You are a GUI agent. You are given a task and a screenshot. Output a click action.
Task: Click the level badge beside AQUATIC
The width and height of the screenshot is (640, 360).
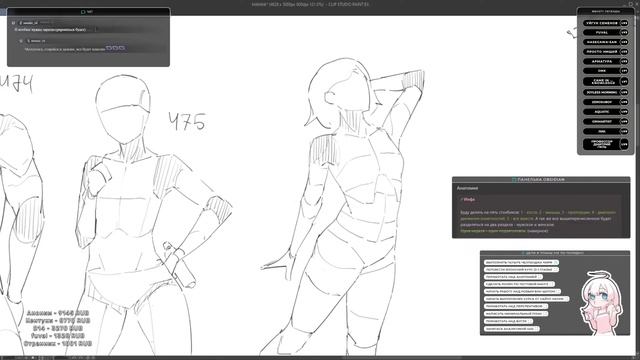624,112
